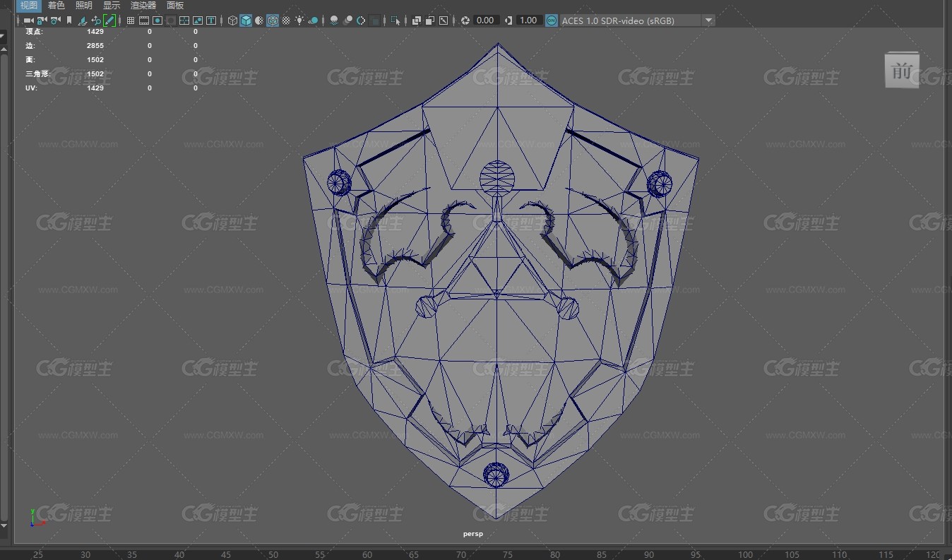Image resolution: width=952 pixels, height=560 pixels.
Task: Click the X-ray joints icon
Action: tap(444, 20)
